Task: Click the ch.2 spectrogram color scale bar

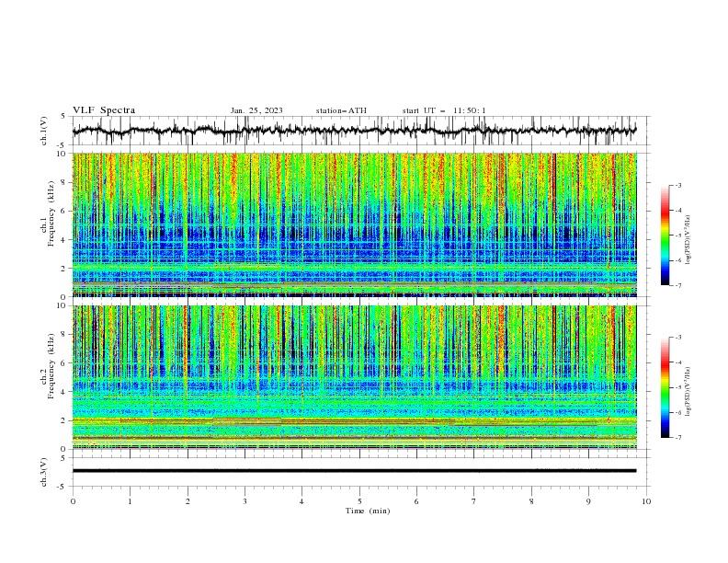Action: coord(665,387)
